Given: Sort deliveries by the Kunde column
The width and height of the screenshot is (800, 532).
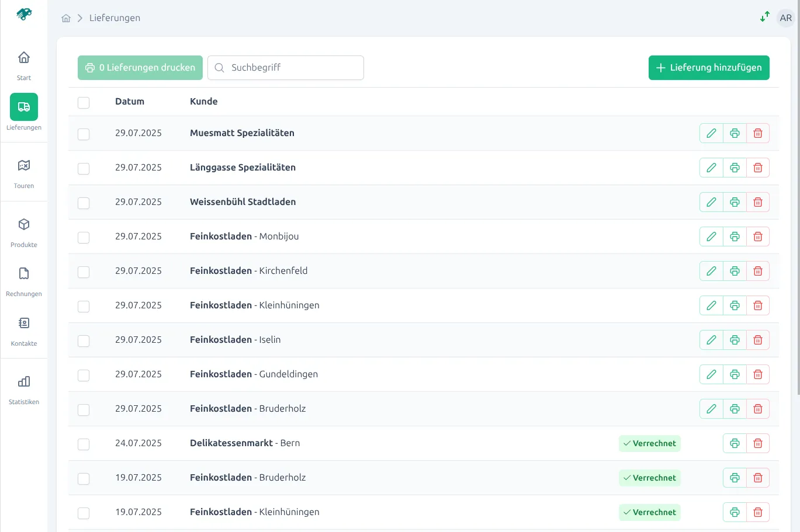Looking at the screenshot, I should (x=203, y=101).
